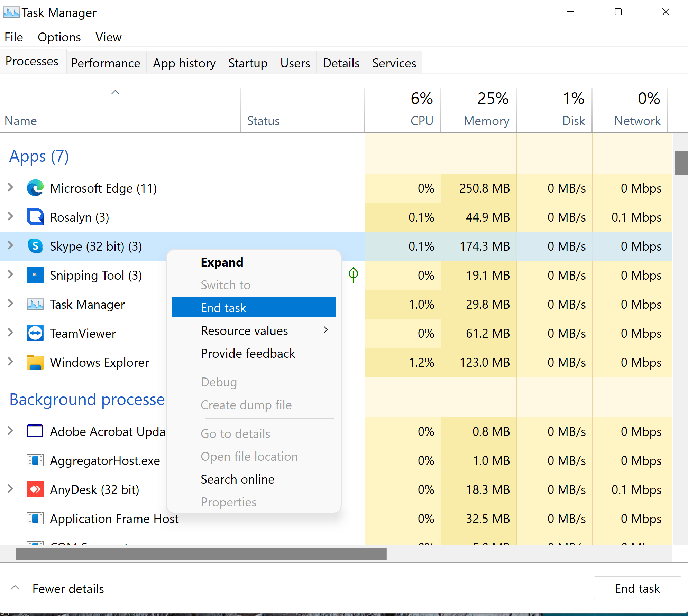
Task: Click the AnyDesk app icon
Action: [35, 489]
